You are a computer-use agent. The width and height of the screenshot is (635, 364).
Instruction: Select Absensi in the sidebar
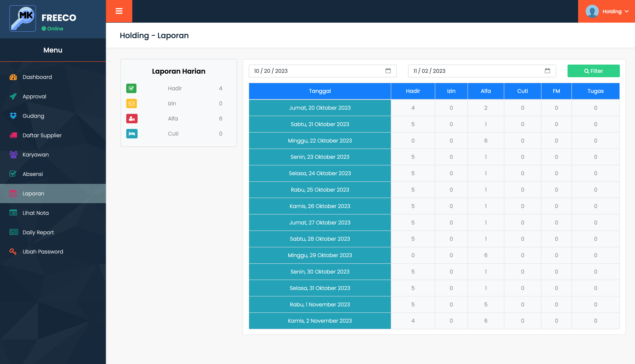point(53,174)
